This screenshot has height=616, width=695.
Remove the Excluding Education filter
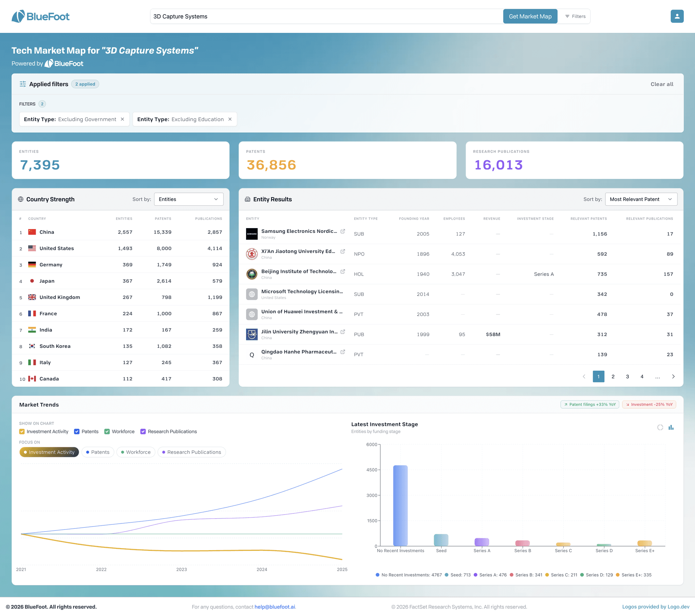click(230, 119)
